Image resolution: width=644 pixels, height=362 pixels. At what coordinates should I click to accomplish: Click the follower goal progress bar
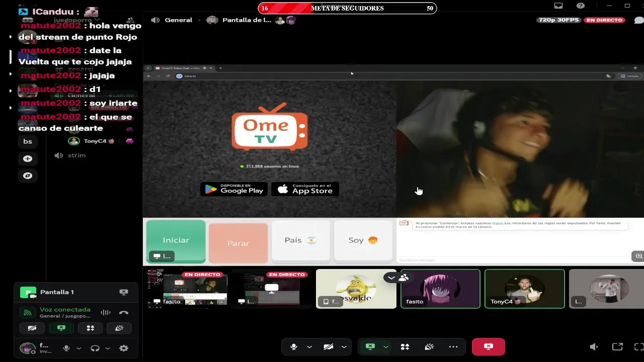(x=347, y=8)
